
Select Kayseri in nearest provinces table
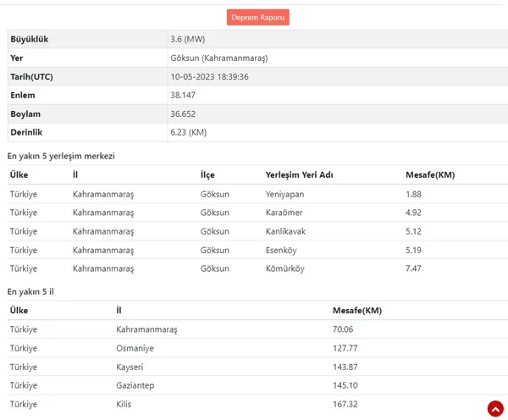click(x=130, y=367)
